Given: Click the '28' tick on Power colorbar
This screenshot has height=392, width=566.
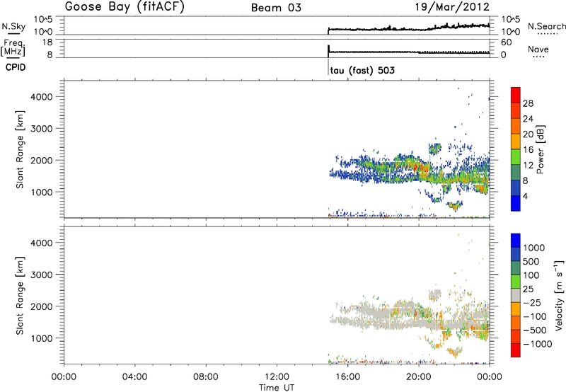Looking at the screenshot, I should click(528, 103).
